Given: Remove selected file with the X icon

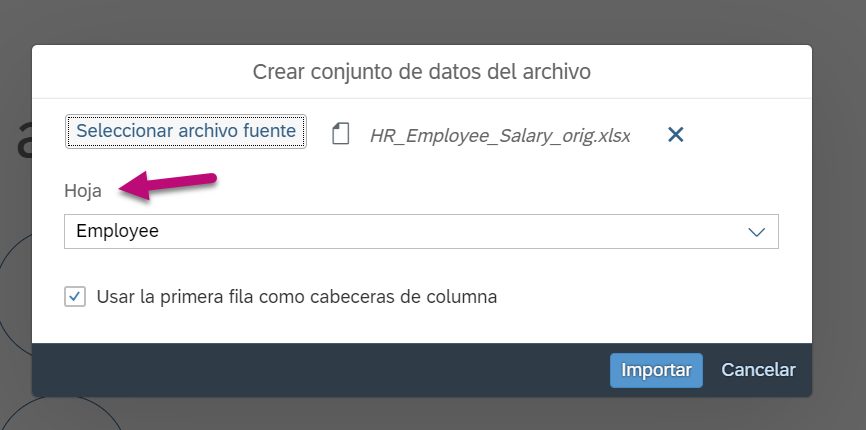Looking at the screenshot, I should pos(675,134).
